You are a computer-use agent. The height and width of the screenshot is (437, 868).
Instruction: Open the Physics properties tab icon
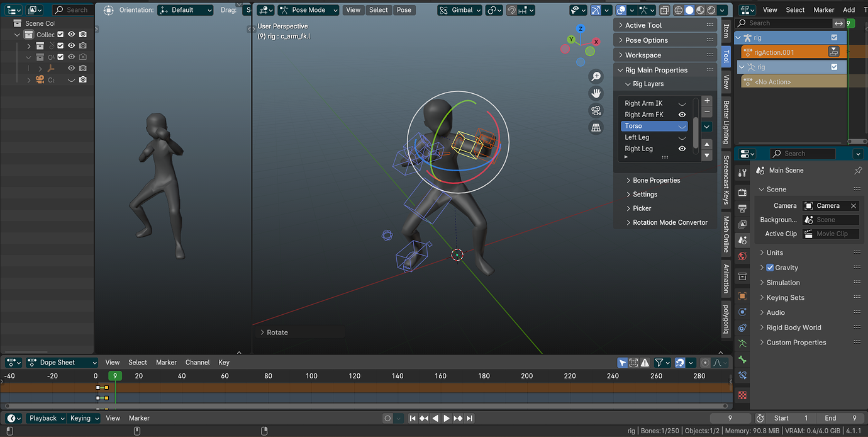[742, 312]
